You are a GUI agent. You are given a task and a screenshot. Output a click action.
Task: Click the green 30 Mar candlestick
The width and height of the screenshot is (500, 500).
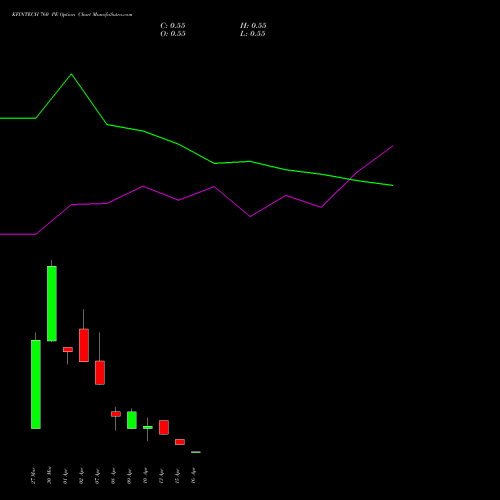coord(52,303)
